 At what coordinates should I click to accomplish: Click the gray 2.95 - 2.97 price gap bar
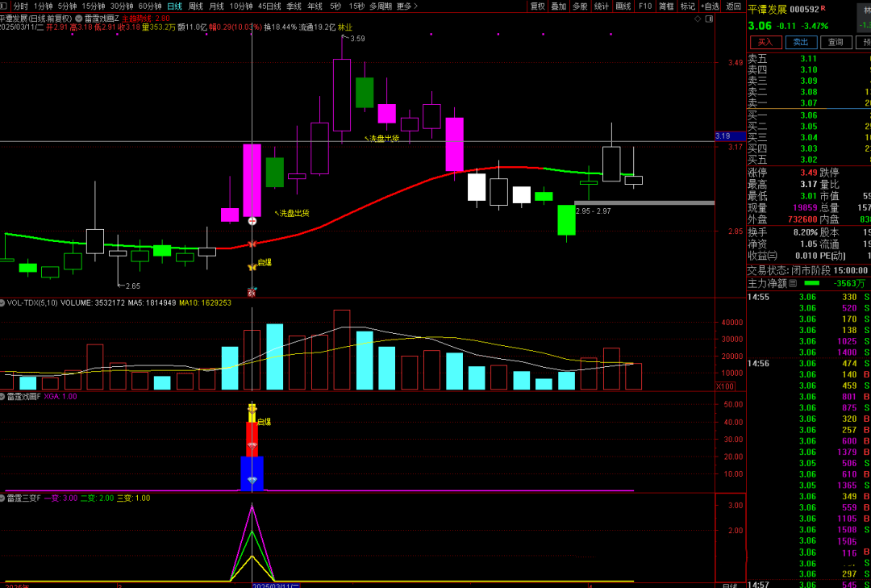coord(644,202)
